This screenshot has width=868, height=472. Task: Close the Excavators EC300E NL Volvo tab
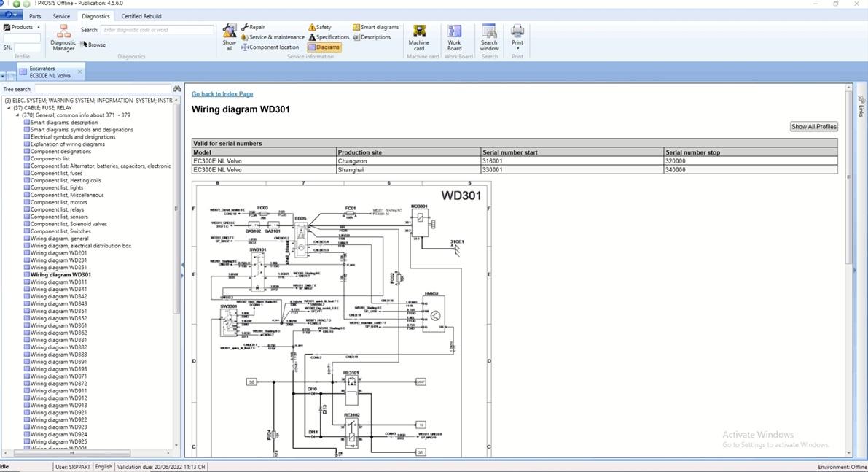pos(79,71)
